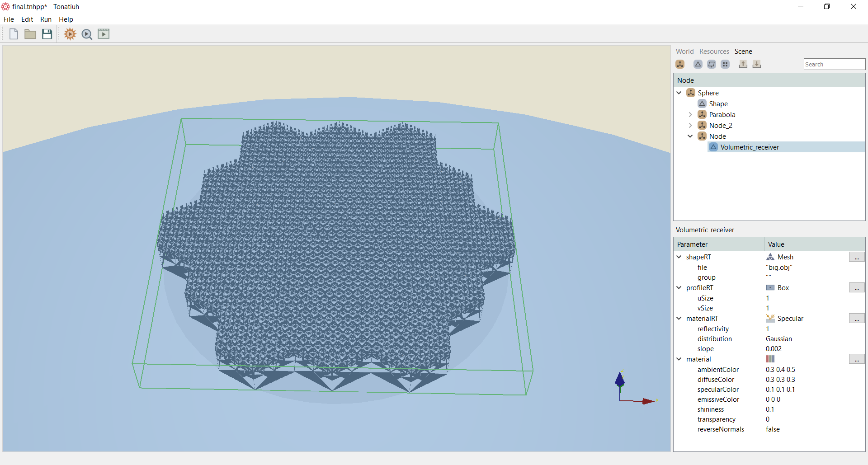This screenshot has width=868, height=465.
Task: Click the Sphere node icon in tree
Action: (x=691, y=93)
